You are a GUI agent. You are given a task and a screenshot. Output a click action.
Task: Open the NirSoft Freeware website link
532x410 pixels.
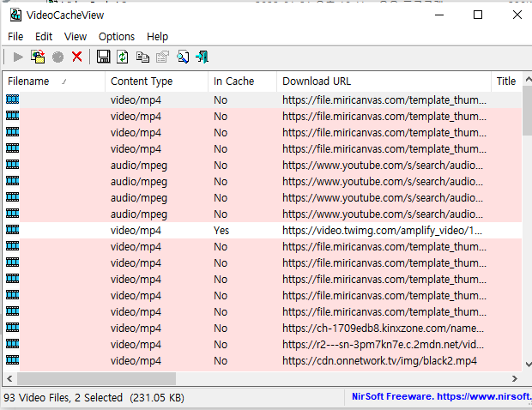[441, 396]
